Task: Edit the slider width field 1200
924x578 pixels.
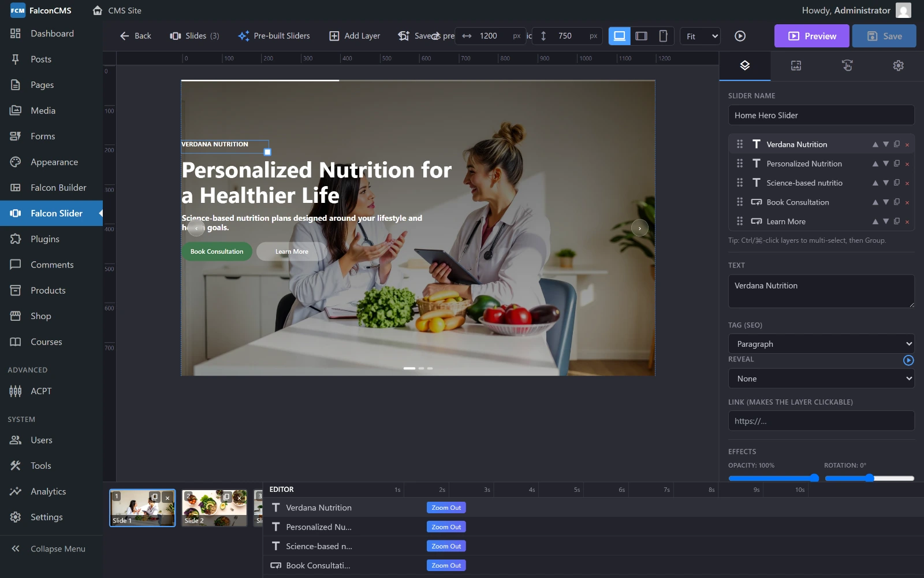Action: (492, 36)
